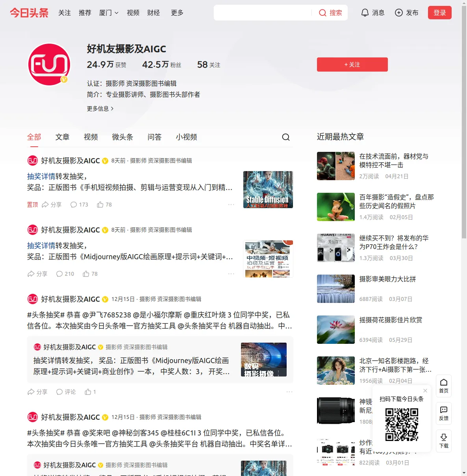Click the red + 关注 follow button
Image resolution: width=467 pixels, height=476 pixels.
point(352,65)
